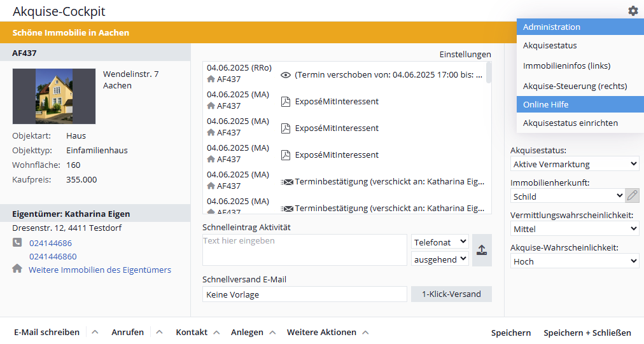Open Weitere Immobilien des Eigentümers link
The image size is (644, 344).
pyautogui.click(x=100, y=270)
